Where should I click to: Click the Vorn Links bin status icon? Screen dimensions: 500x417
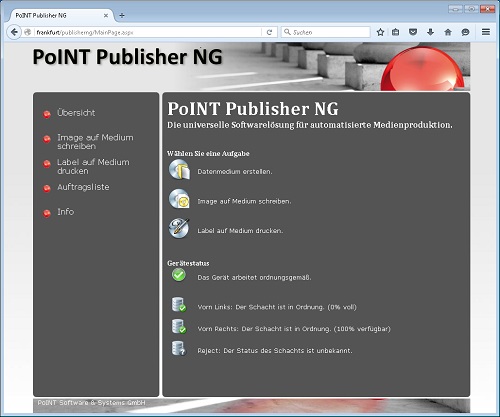coord(179,304)
